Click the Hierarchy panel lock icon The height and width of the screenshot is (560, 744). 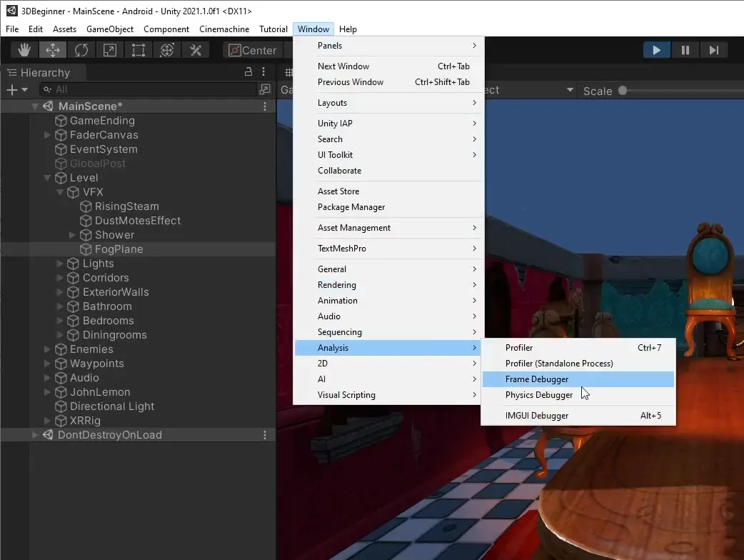(248, 71)
